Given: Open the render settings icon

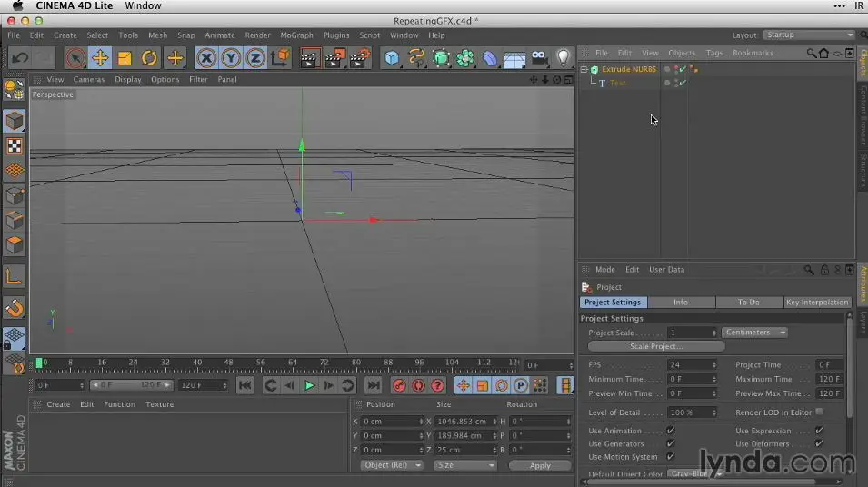Looking at the screenshot, I should pos(360,58).
